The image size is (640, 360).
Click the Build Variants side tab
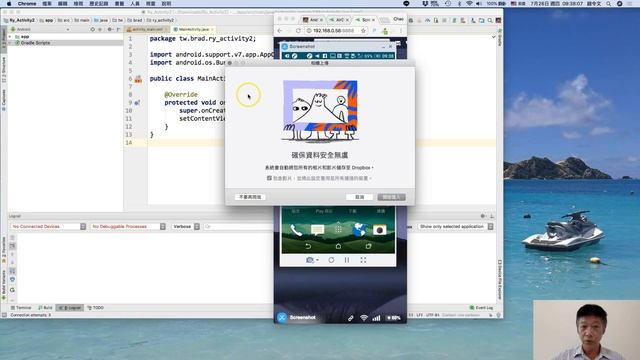[4, 285]
